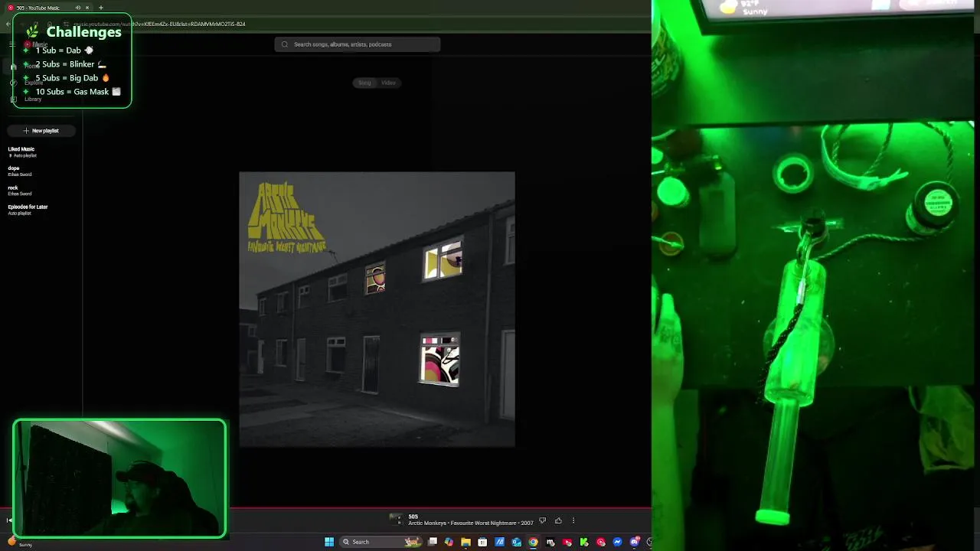980x551 pixels.
Task: Mute the tab via its speaker icon
Action: coord(78,8)
